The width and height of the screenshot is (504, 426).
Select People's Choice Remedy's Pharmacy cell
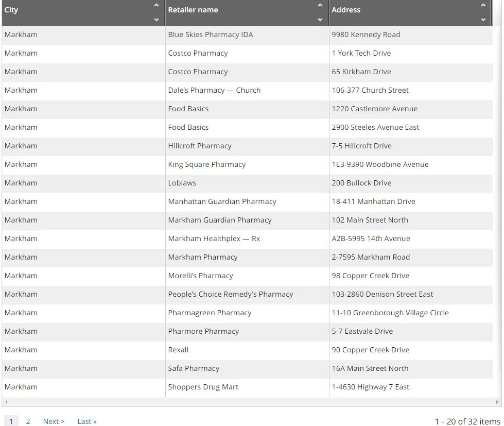247,294
